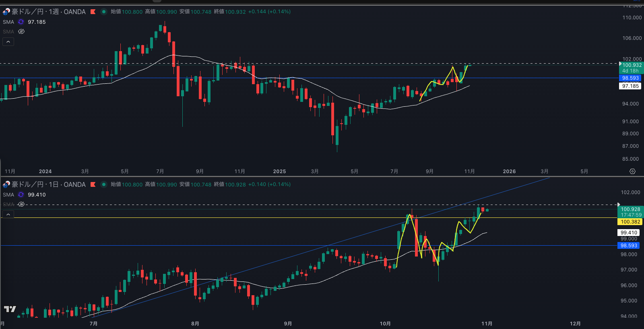The height and width of the screenshot is (329, 644).
Task: Open symbol search from 豪ドル/円 1週 title
Action: point(48,12)
